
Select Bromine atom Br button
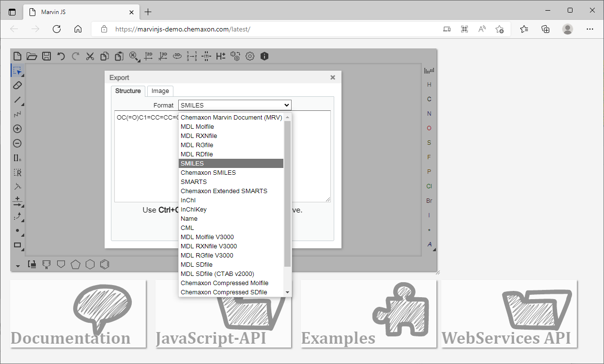[429, 201]
